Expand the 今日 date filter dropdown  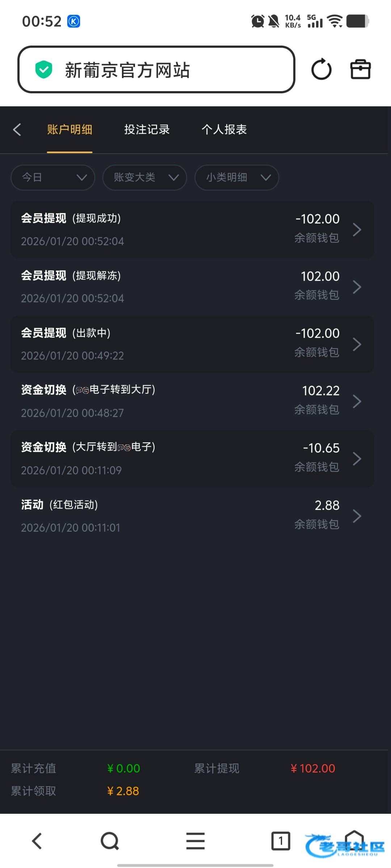[53, 177]
